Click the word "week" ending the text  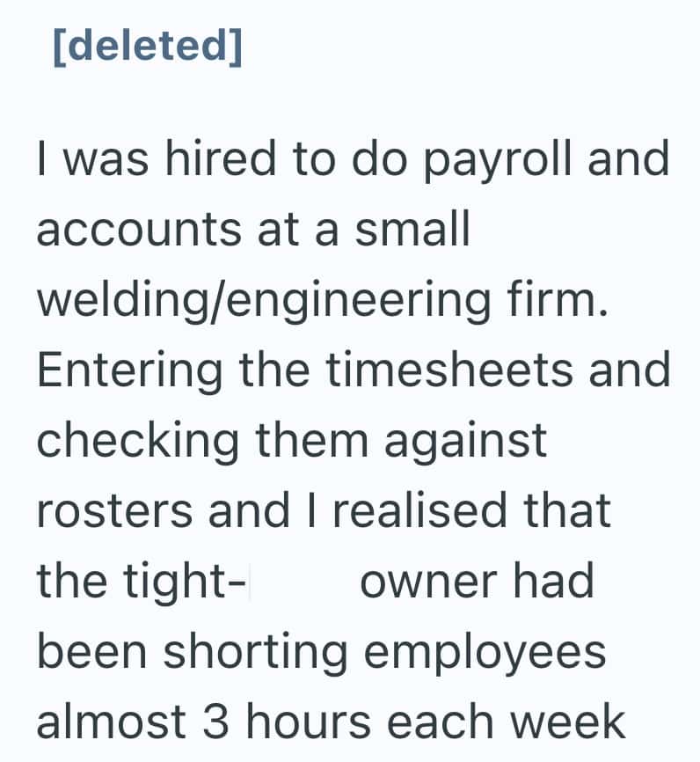(572, 722)
